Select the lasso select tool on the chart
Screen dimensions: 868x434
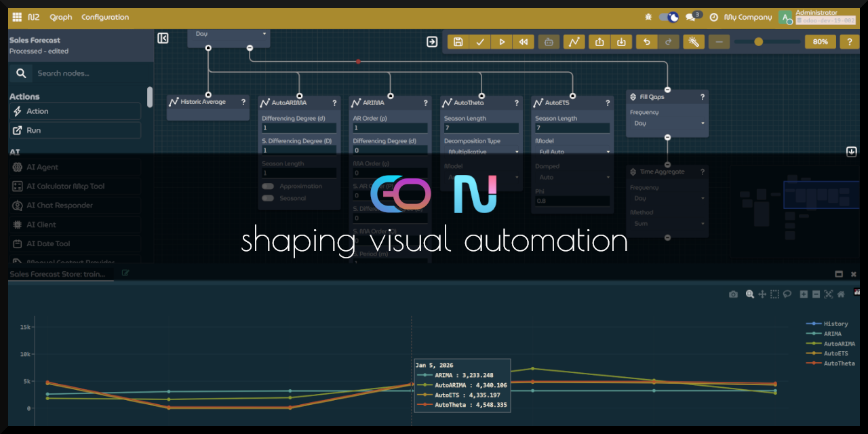click(787, 294)
